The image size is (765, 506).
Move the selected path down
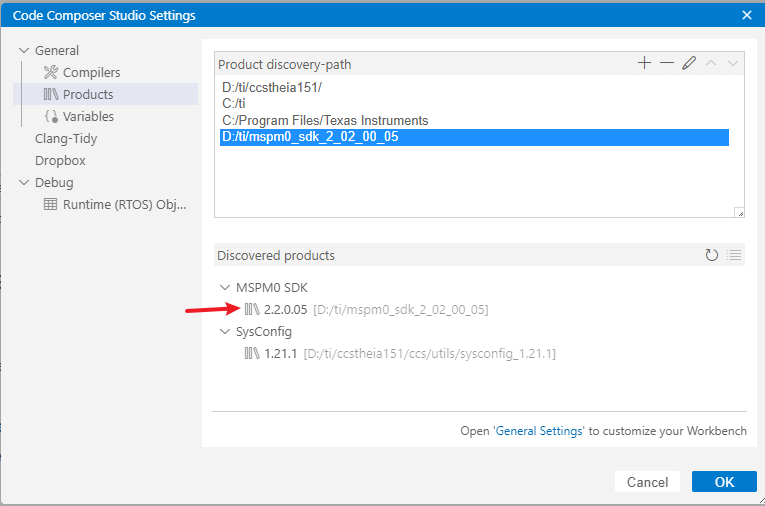point(733,63)
